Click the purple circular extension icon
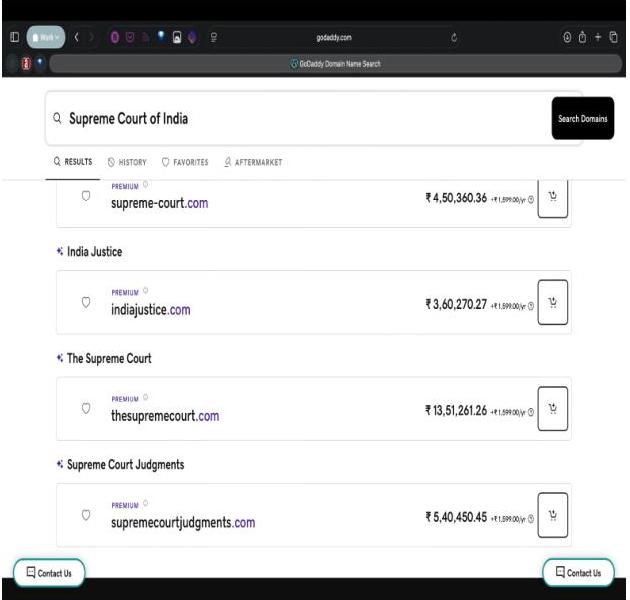This screenshot has height=600, width=630. (x=115, y=37)
